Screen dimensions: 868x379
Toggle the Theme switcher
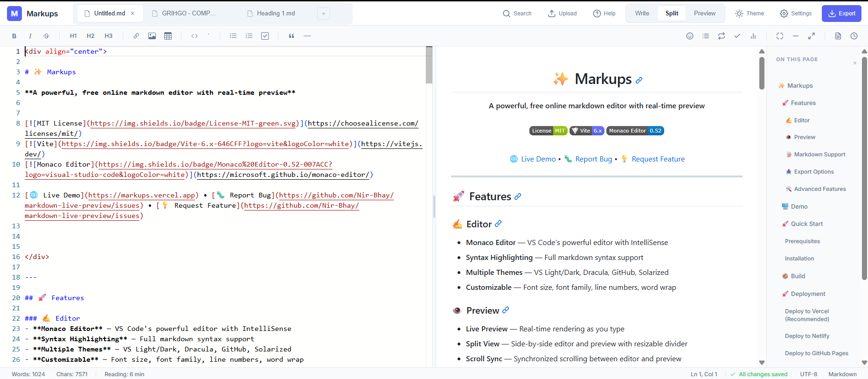coord(750,14)
